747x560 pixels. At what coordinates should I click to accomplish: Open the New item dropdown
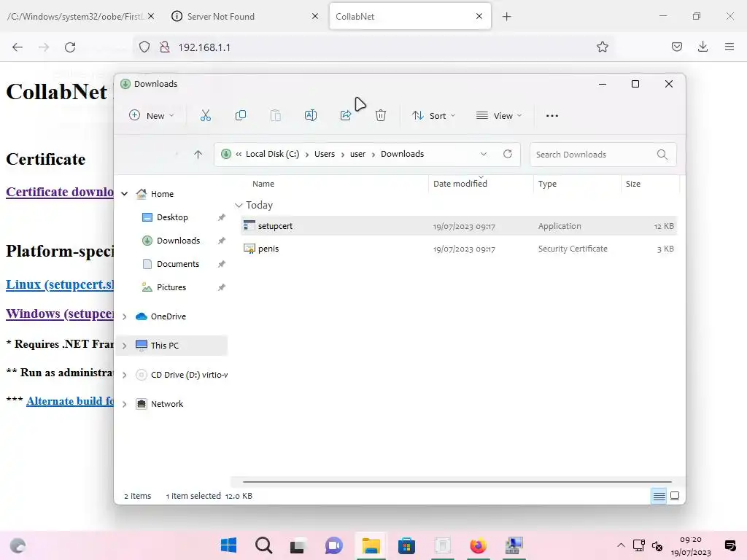click(152, 116)
